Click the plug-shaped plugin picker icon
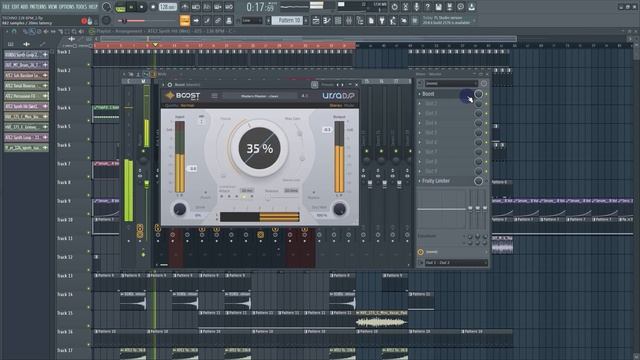The height and width of the screenshot is (360, 640). pyautogui.click(x=382, y=20)
